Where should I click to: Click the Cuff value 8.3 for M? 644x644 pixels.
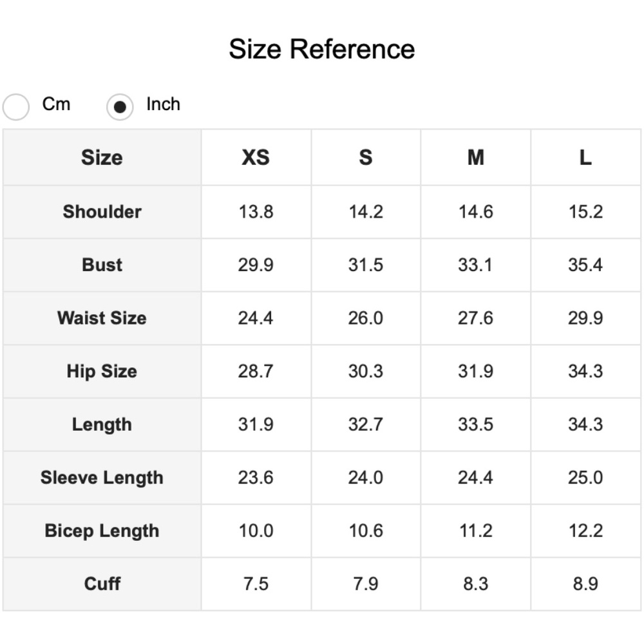(x=475, y=583)
